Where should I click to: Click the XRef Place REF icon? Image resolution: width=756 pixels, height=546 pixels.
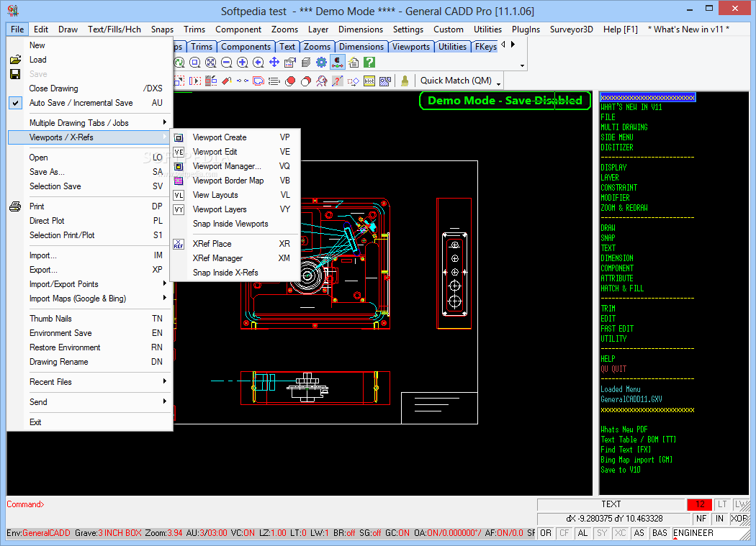tap(179, 244)
